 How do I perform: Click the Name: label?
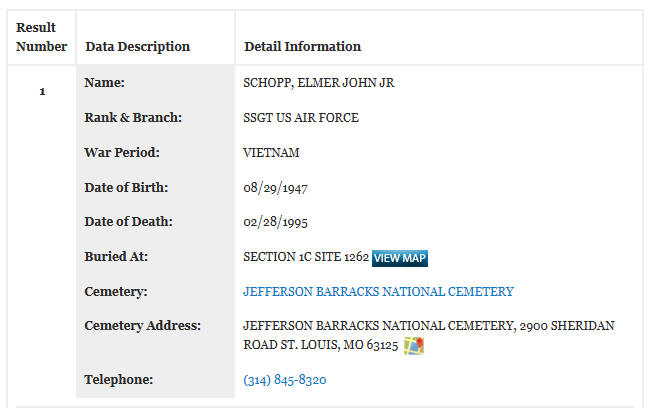click(105, 83)
